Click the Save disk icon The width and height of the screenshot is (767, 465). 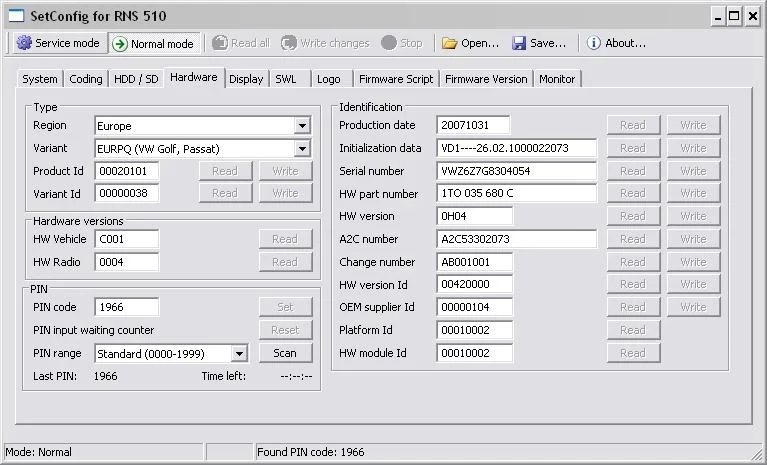click(520, 43)
